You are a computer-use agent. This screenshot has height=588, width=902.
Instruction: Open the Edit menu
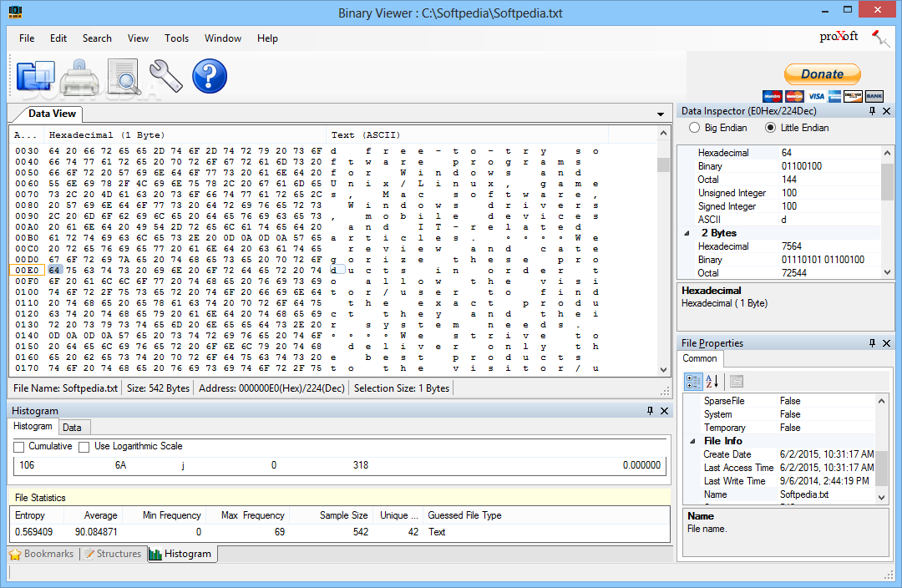[58, 38]
